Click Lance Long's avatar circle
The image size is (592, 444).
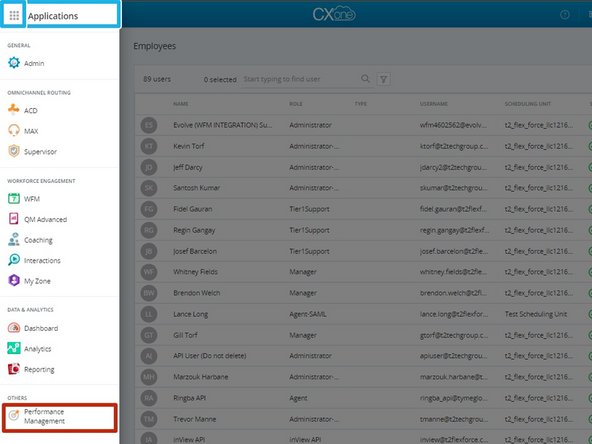click(x=149, y=314)
